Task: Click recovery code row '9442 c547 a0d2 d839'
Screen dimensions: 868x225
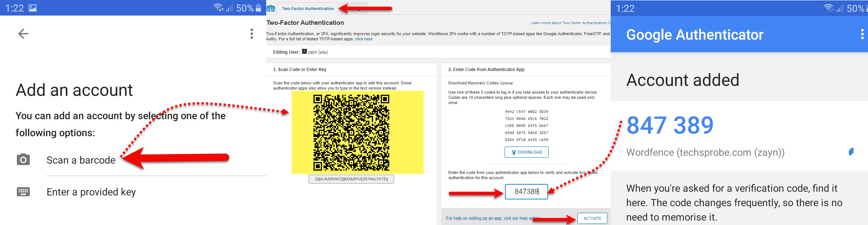Action: (526, 111)
